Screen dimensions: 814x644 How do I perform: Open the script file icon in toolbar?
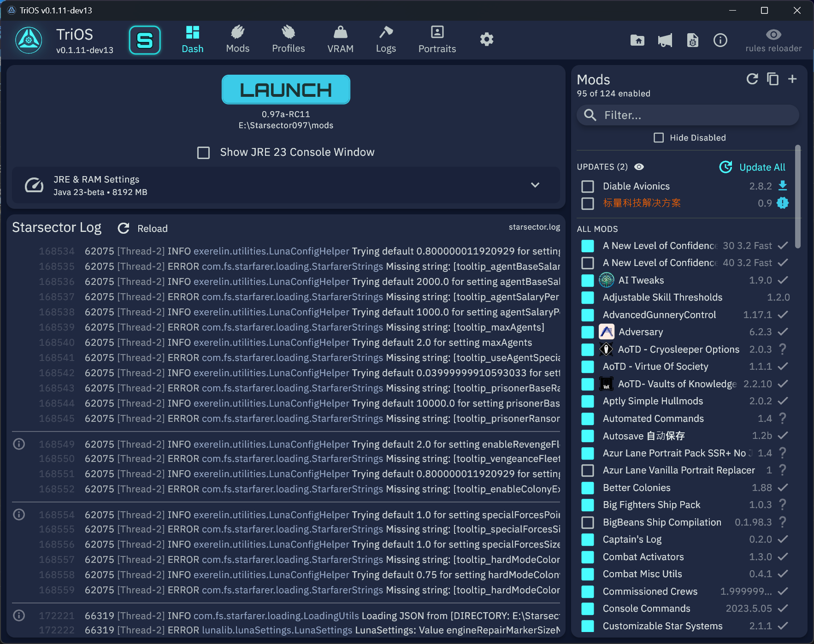(692, 40)
